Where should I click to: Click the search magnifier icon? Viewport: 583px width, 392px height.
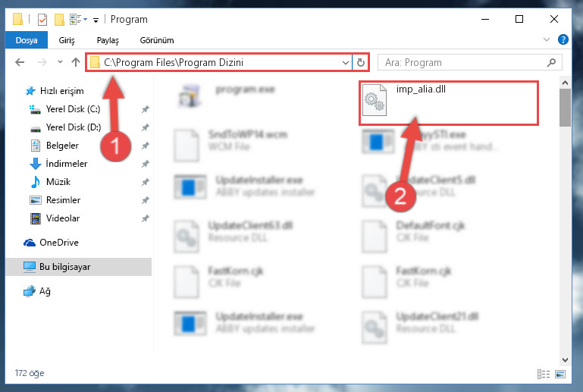551,62
